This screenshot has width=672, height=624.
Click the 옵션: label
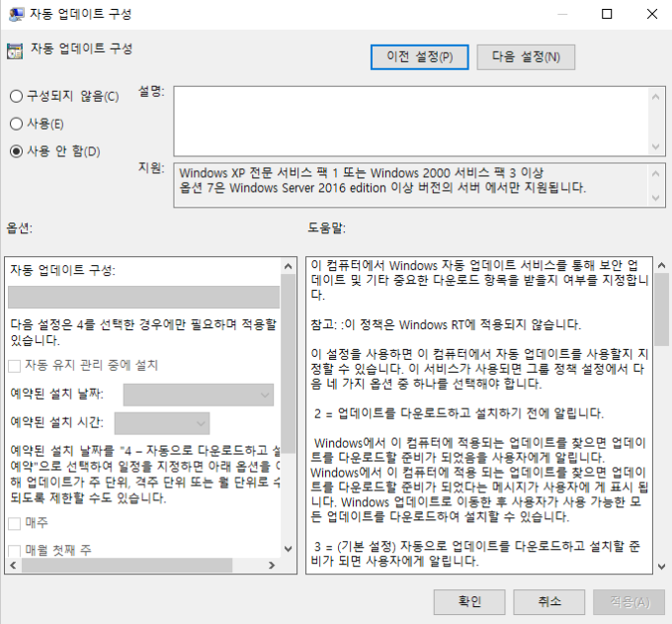[20, 227]
